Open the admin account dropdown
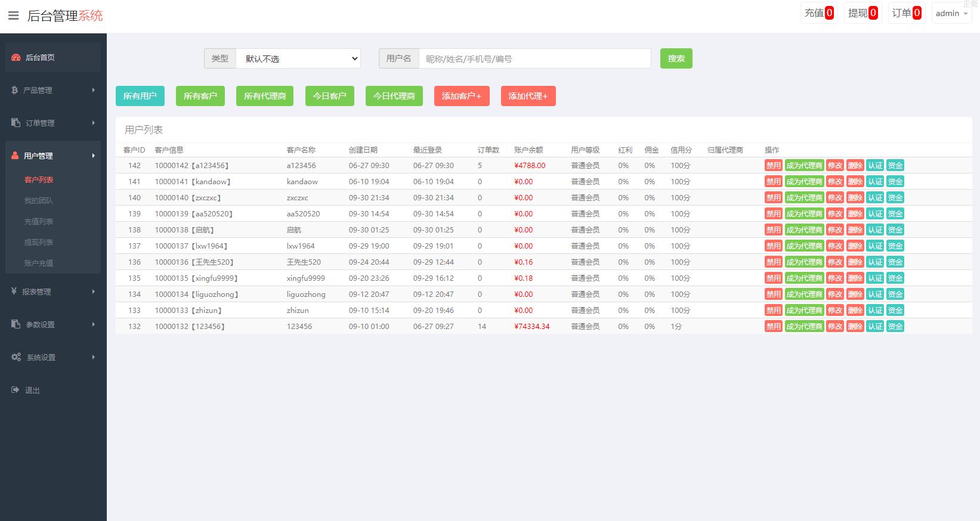Viewport: 980px width, 521px height. point(952,13)
